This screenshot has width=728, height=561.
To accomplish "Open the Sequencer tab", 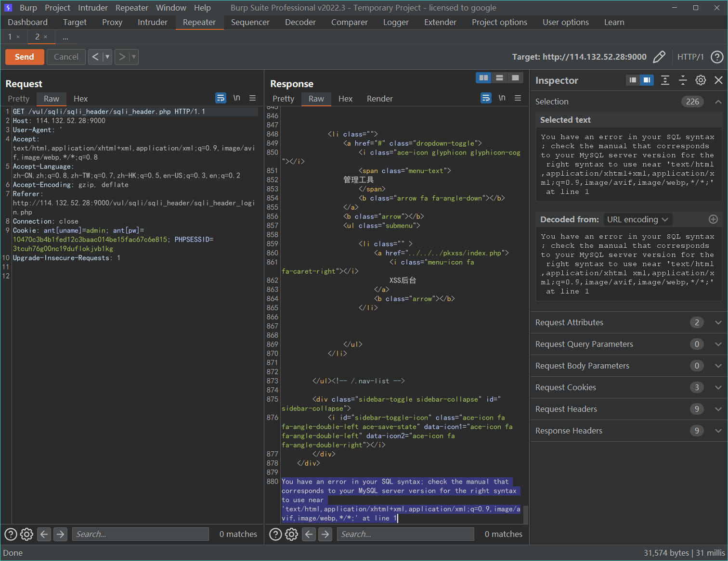I will (250, 22).
